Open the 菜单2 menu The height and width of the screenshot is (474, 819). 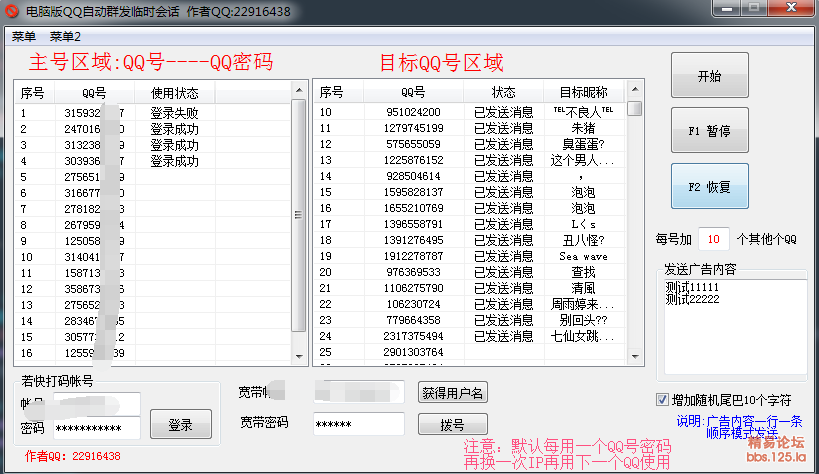pos(65,37)
